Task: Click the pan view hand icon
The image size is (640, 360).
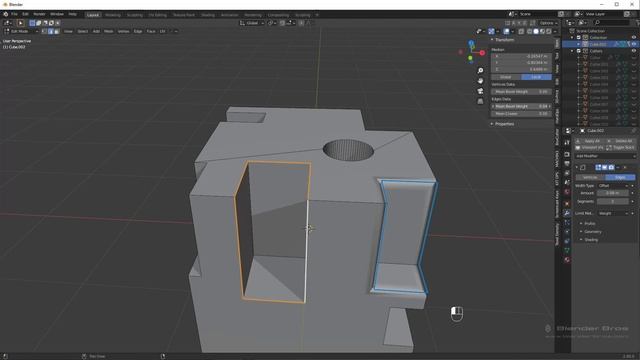Action: click(x=480, y=81)
